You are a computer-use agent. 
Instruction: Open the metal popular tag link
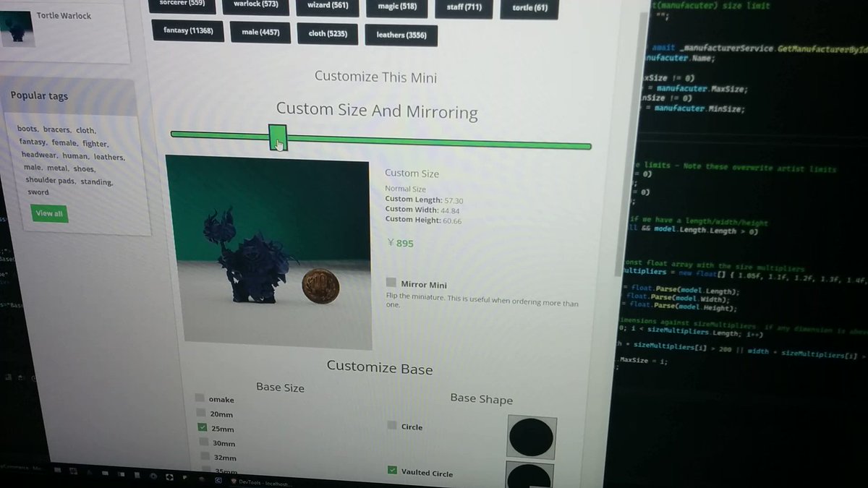click(x=59, y=168)
